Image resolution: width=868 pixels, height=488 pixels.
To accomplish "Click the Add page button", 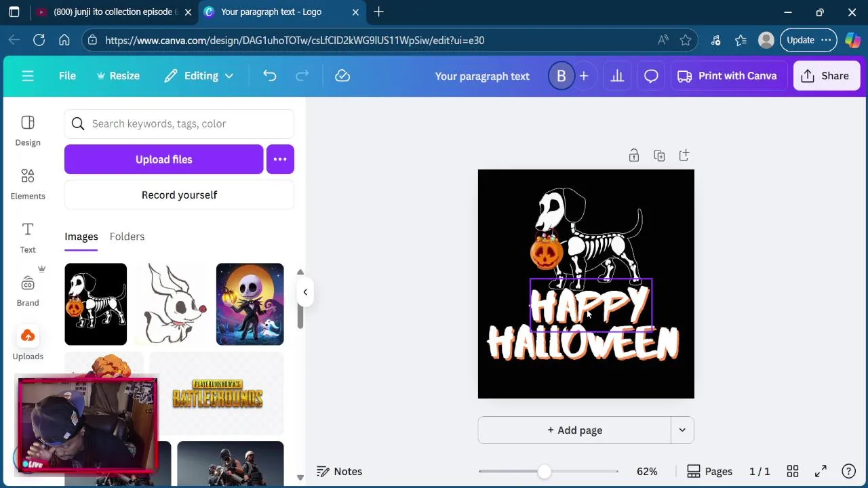I will click(574, 430).
